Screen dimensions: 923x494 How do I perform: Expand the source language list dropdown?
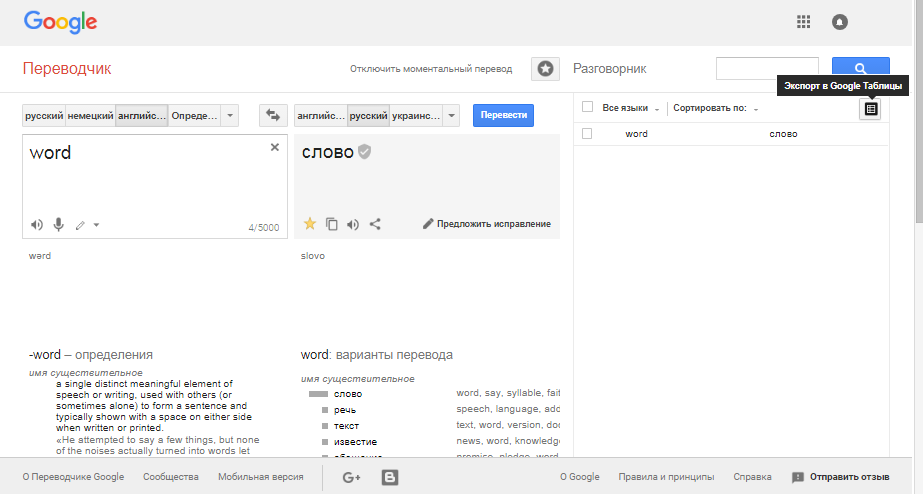tap(230, 115)
